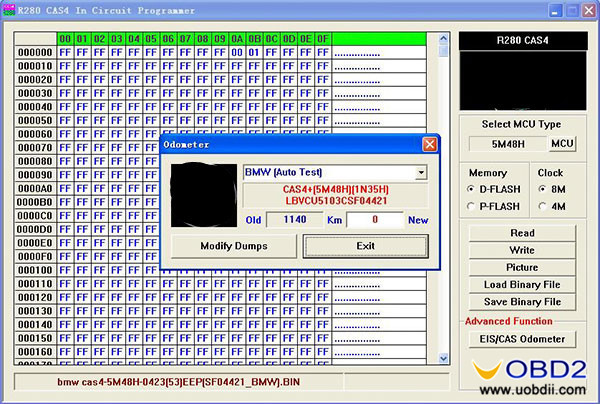Select the D-FLASH memory option
600x404 pixels.
[x=472, y=189]
